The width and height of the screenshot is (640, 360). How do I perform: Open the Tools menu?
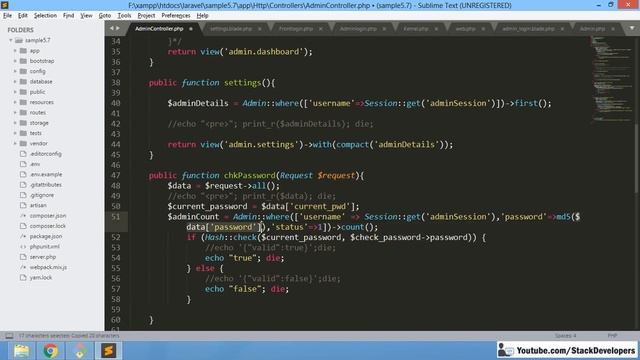tap(124, 16)
